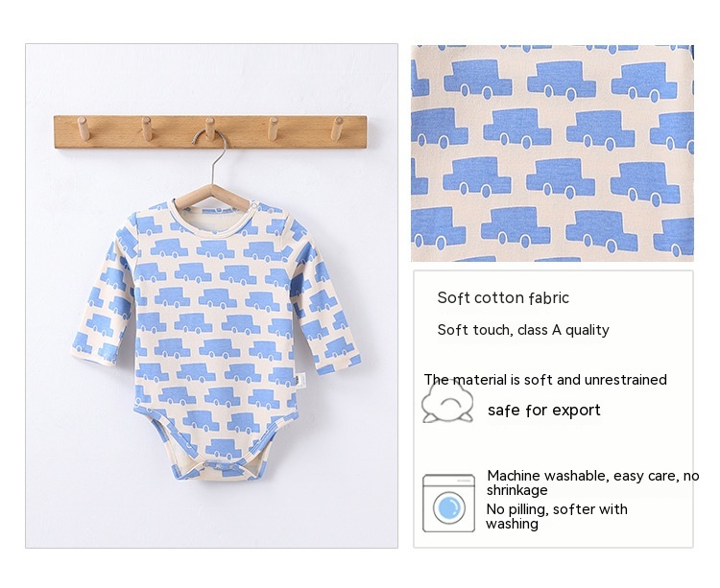Click the cotton boll icon

[447, 401]
